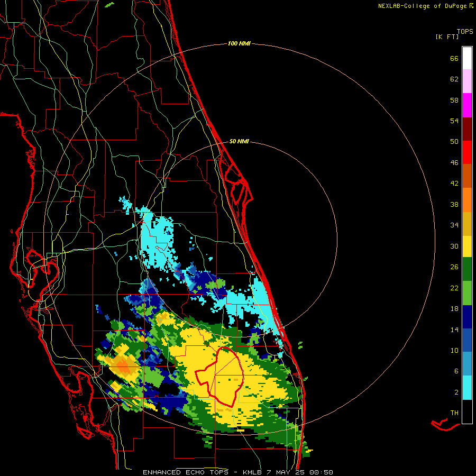Screen dimensions: 476x476
Task: Click the light green swatch between 26 and 22
Action: click(467, 293)
